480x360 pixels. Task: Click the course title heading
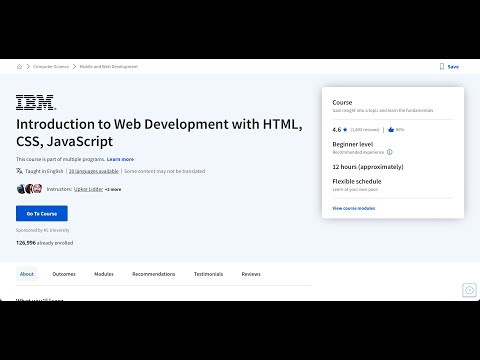click(159, 132)
